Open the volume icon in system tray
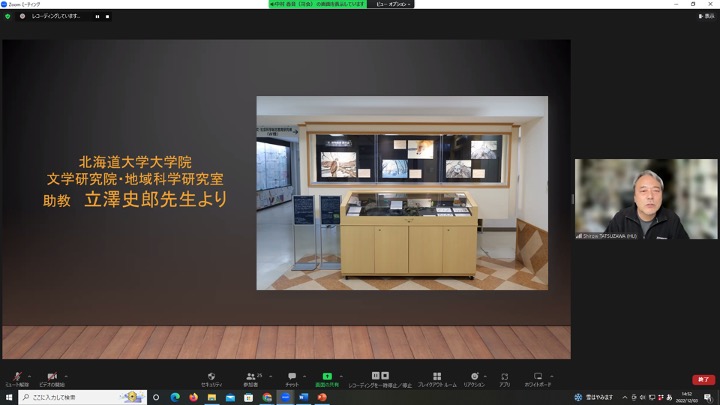This screenshot has height=405, width=720. pos(643,397)
